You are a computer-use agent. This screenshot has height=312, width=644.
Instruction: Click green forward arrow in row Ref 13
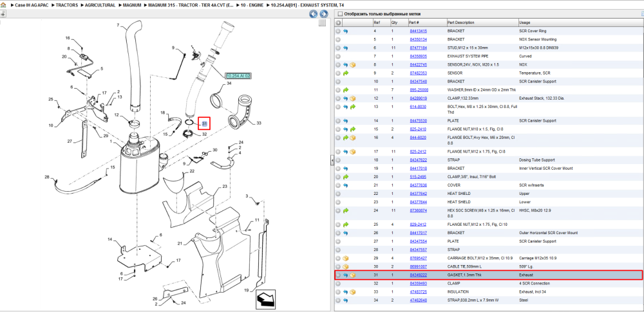353,107
